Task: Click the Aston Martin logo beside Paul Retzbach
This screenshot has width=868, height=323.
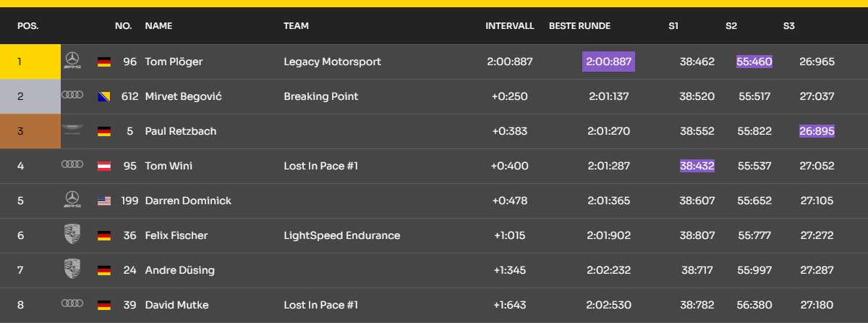Action: tap(72, 131)
